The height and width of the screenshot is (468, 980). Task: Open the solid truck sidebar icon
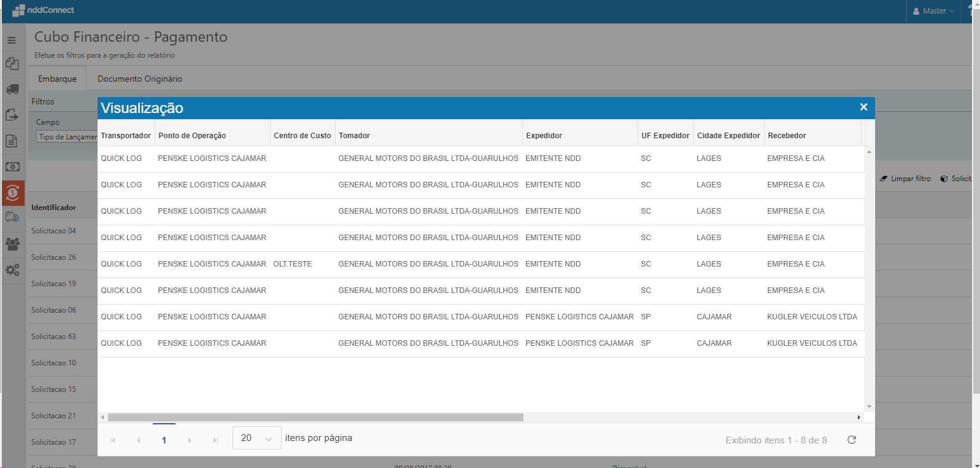(12, 90)
